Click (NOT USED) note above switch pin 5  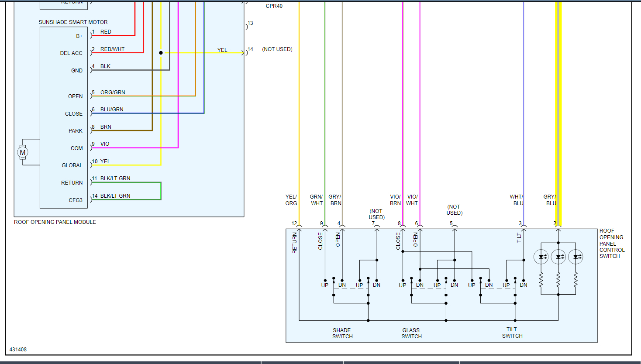(454, 210)
